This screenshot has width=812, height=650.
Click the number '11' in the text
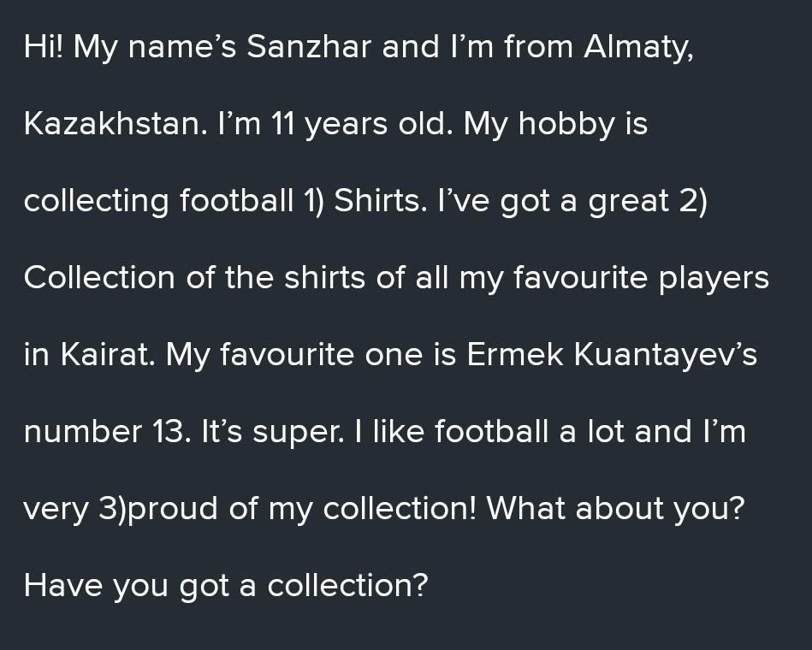click(283, 125)
